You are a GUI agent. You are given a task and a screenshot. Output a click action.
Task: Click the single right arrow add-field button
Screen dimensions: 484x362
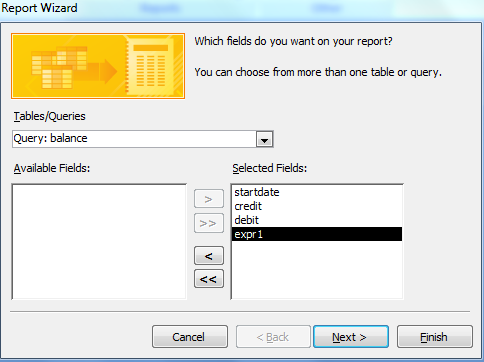(x=209, y=199)
